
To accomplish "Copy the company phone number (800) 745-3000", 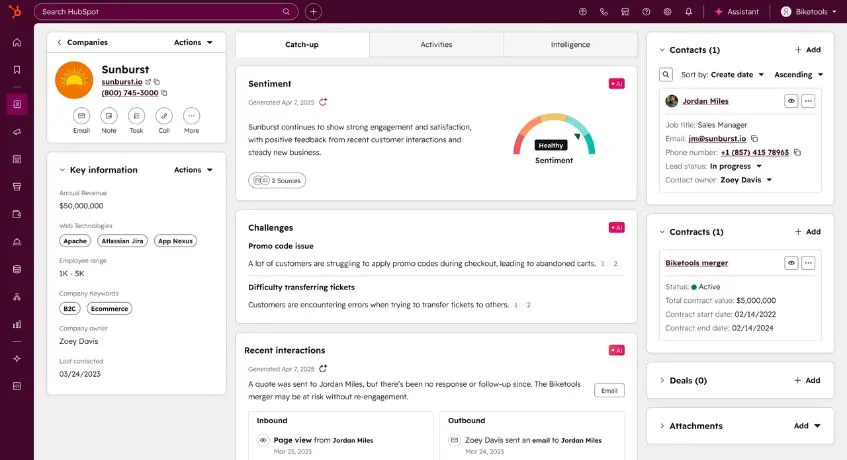I will (x=165, y=93).
